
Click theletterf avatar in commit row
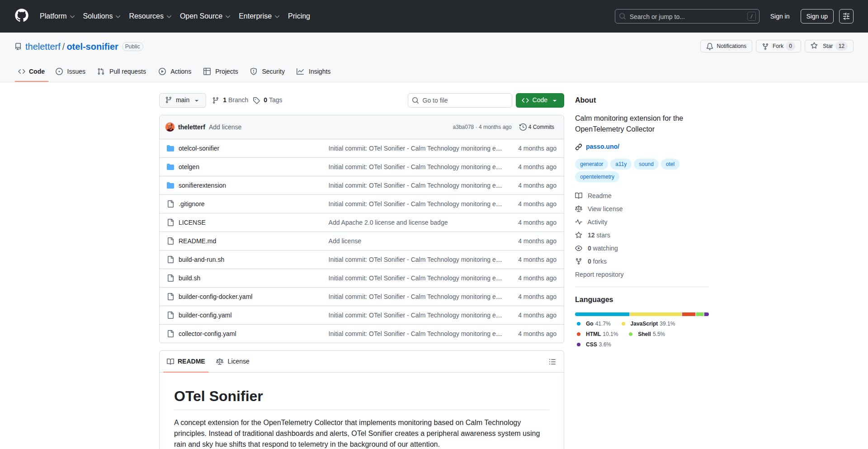(x=170, y=127)
